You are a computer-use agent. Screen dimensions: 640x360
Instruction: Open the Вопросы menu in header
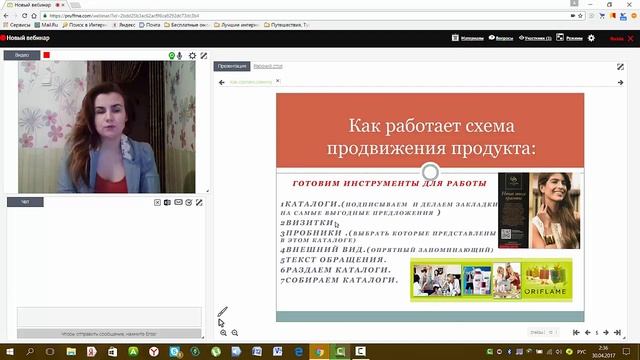point(501,38)
